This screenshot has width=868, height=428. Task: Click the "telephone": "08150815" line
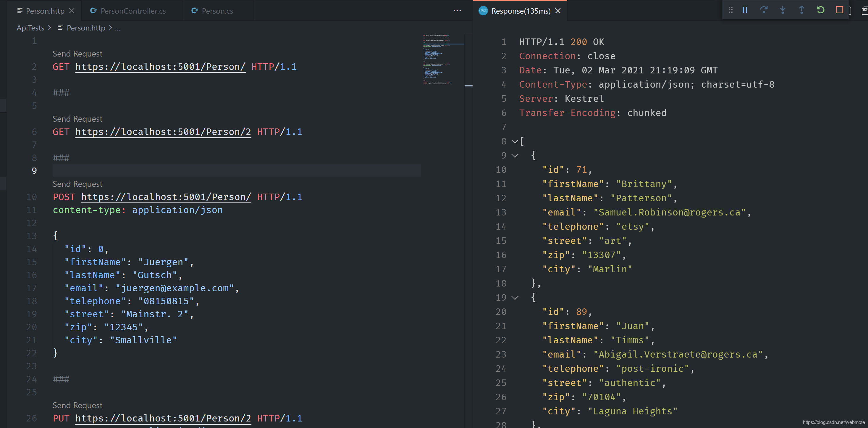click(132, 301)
